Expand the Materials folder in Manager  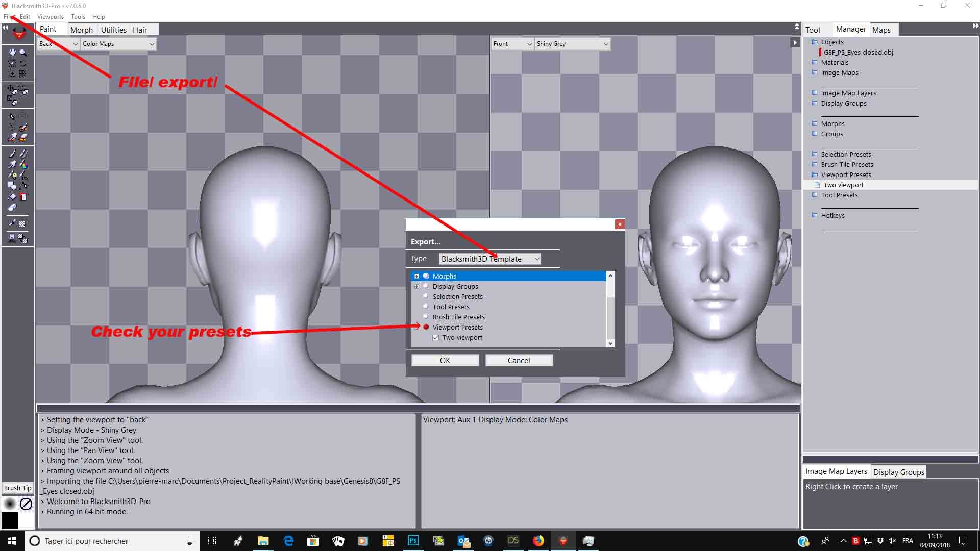[x=815, y=62]
